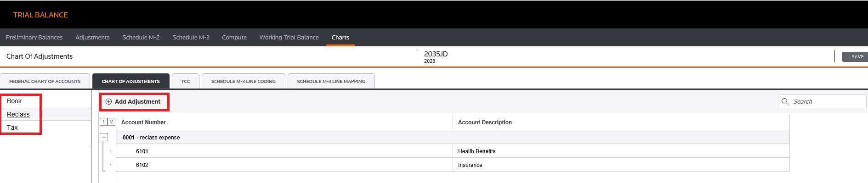Switch to Working Trial Balance tab

pos(289,38)
